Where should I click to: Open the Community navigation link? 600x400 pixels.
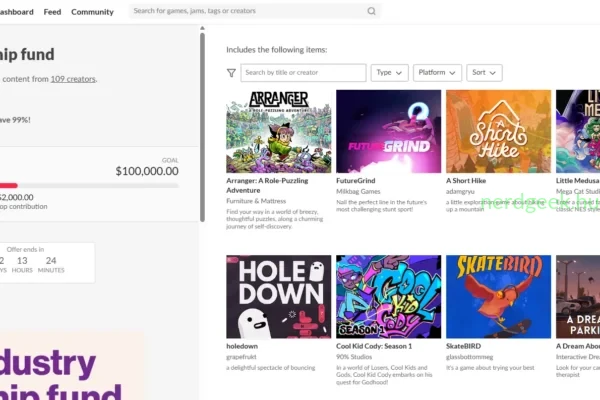(x=92, y=12)
